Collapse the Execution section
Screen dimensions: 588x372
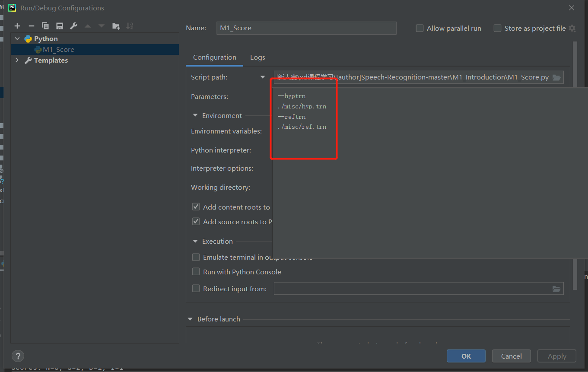pyautogui.click(x=195, y=241)
